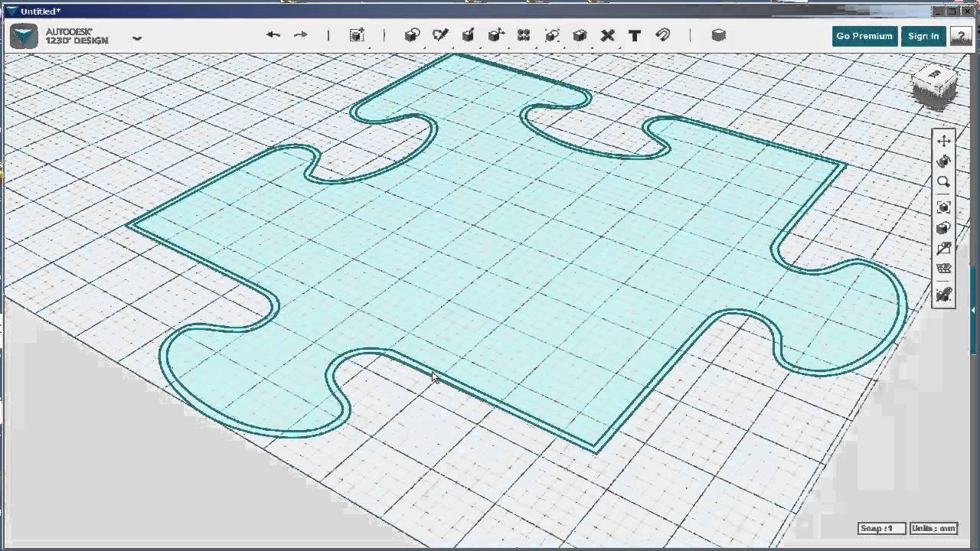Toggle the materials and outlines display icon
The height and width of the screenshot is (551, 980).
click(943, 295)
